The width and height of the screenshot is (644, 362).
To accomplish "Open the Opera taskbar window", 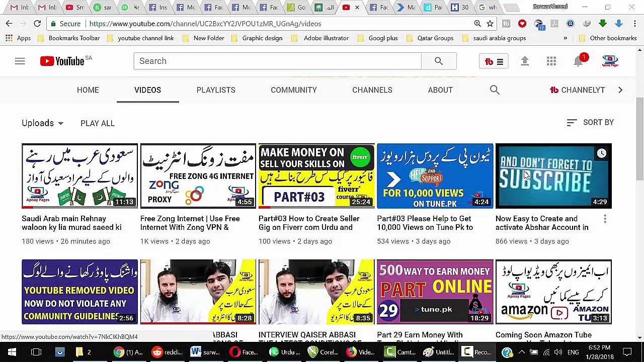I will 244,352.
